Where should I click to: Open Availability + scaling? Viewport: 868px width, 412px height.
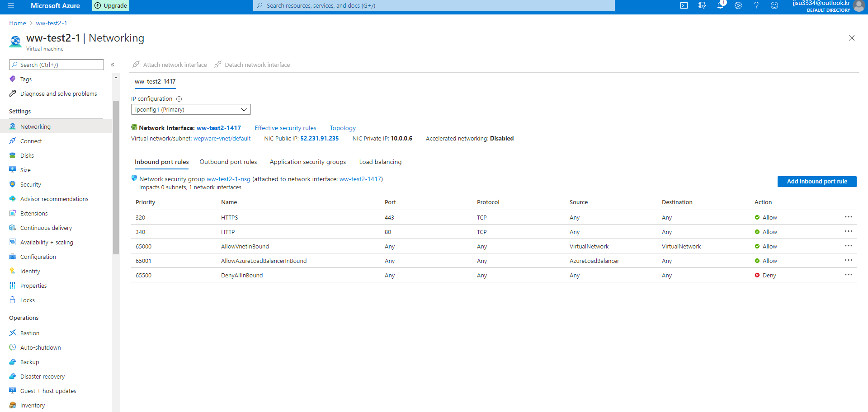tap(47, 242)
